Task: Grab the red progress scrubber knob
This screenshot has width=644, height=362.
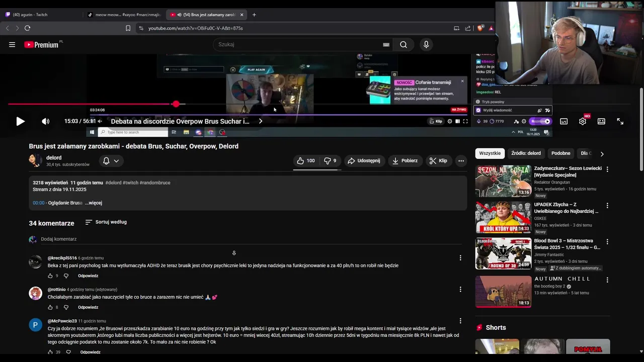Action: click(x=176, y=104)
